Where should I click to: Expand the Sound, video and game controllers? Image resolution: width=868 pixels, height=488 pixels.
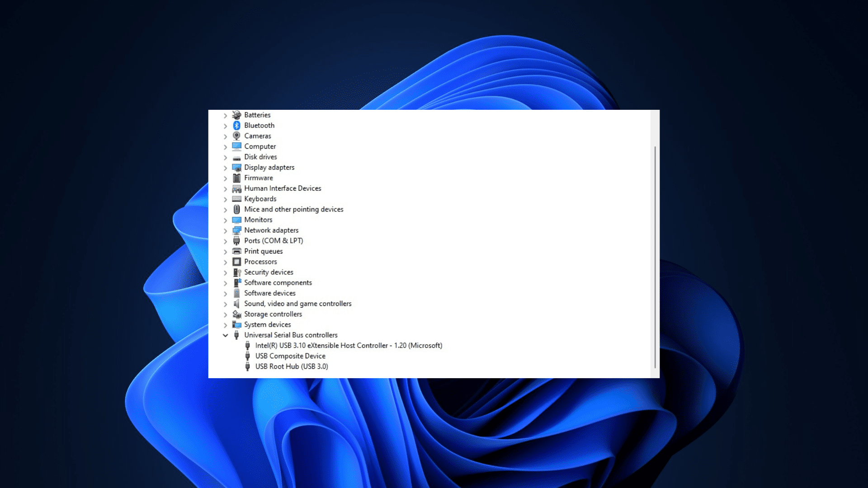(225, 303)
